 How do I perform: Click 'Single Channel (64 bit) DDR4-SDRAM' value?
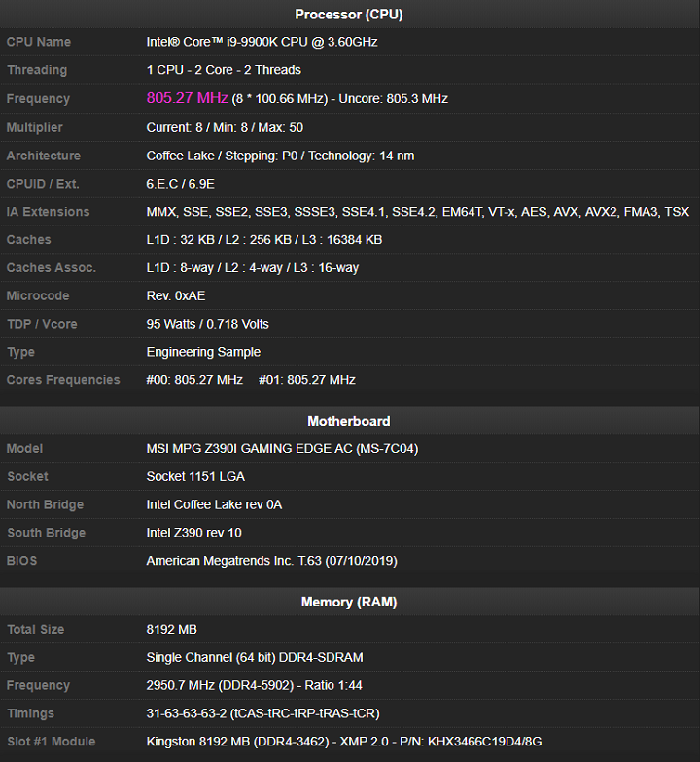(x=255, y=657)
